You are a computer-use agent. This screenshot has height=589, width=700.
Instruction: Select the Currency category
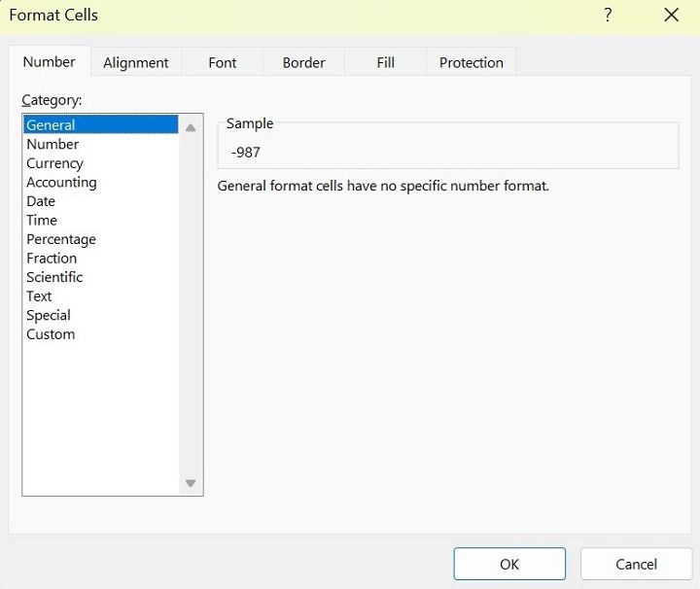54,163
